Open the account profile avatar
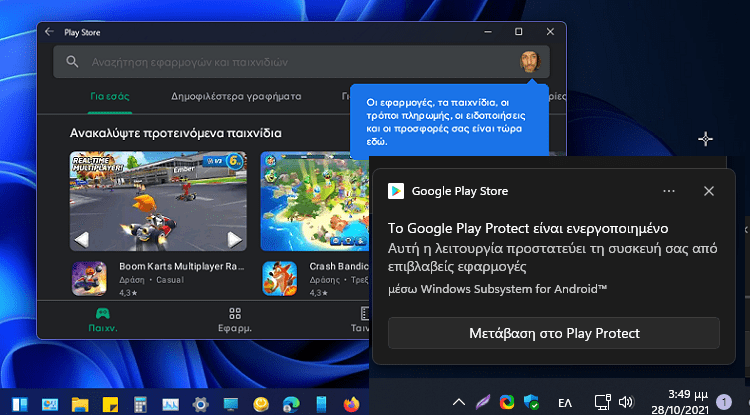The image size is (750, 415). (530, 62)
